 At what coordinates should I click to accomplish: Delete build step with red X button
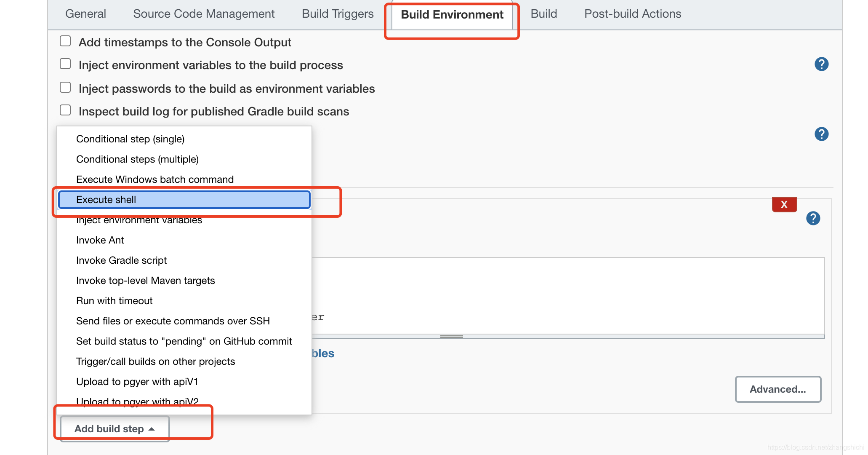point(784,205)
